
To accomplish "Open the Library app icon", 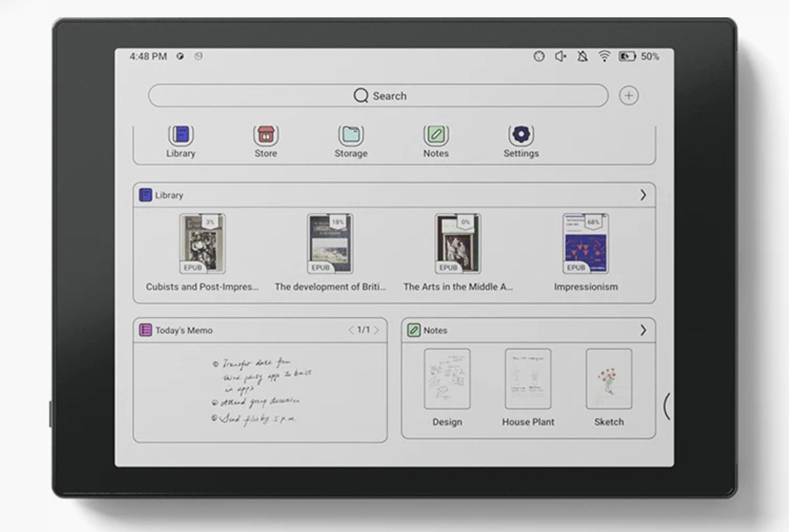I will (181, 136).
